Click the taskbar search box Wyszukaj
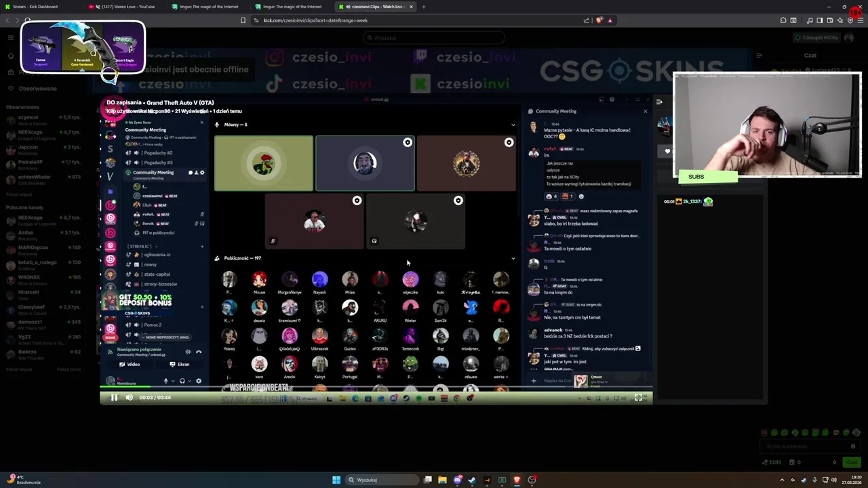 (x=382, y=480)
